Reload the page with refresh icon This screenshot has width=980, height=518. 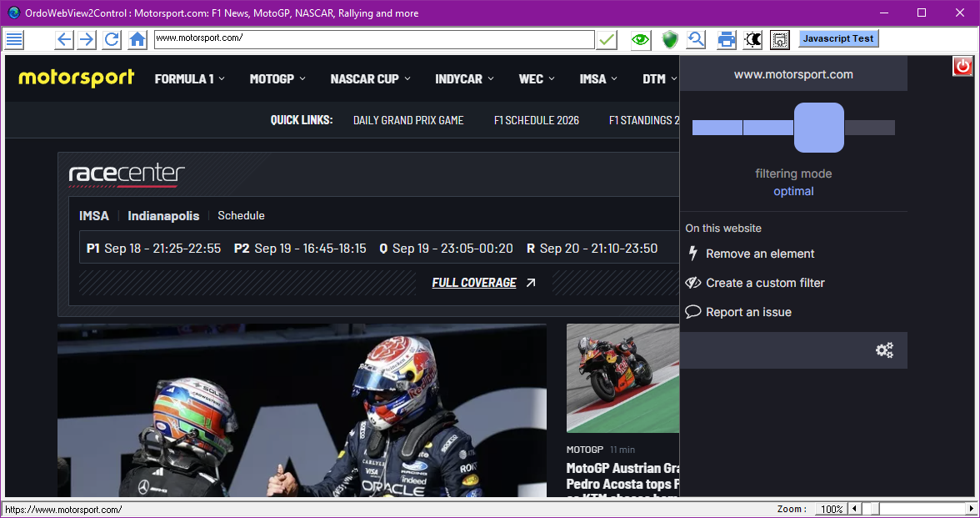(x=112, y=39)
